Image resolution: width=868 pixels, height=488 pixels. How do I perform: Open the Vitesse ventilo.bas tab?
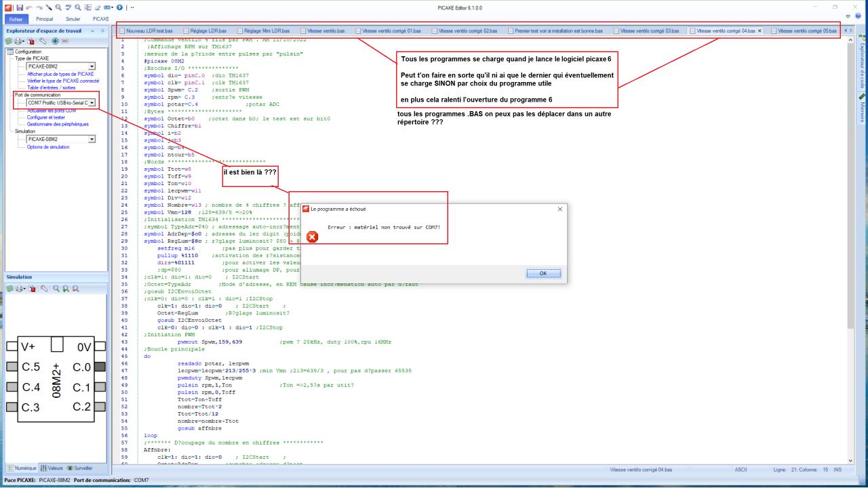click(x=322, y=30)
